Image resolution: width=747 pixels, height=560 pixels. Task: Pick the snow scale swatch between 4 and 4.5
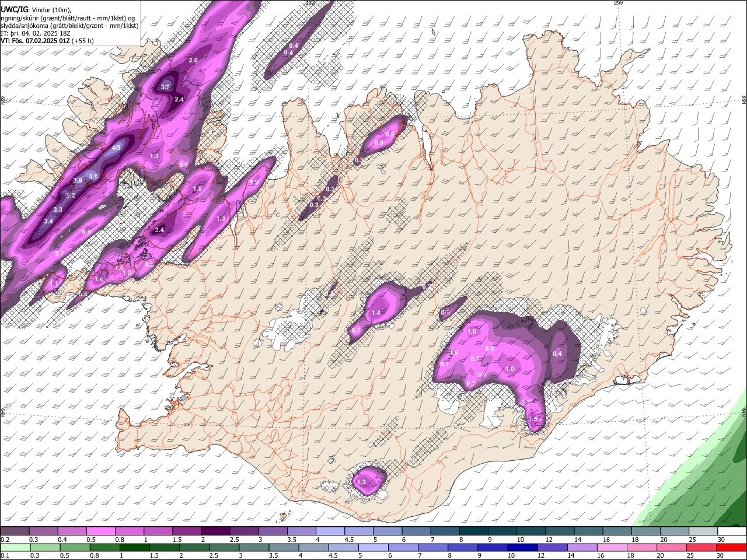pos(330,531)
